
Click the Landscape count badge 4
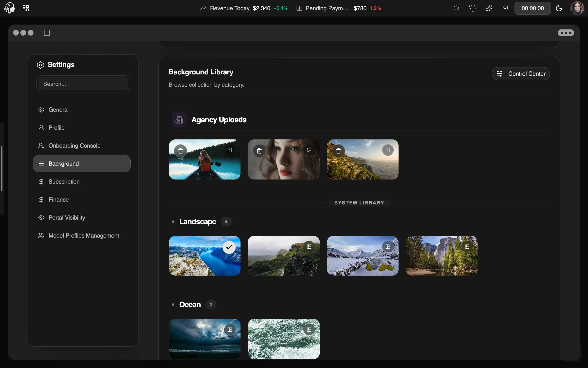(226, 221)
